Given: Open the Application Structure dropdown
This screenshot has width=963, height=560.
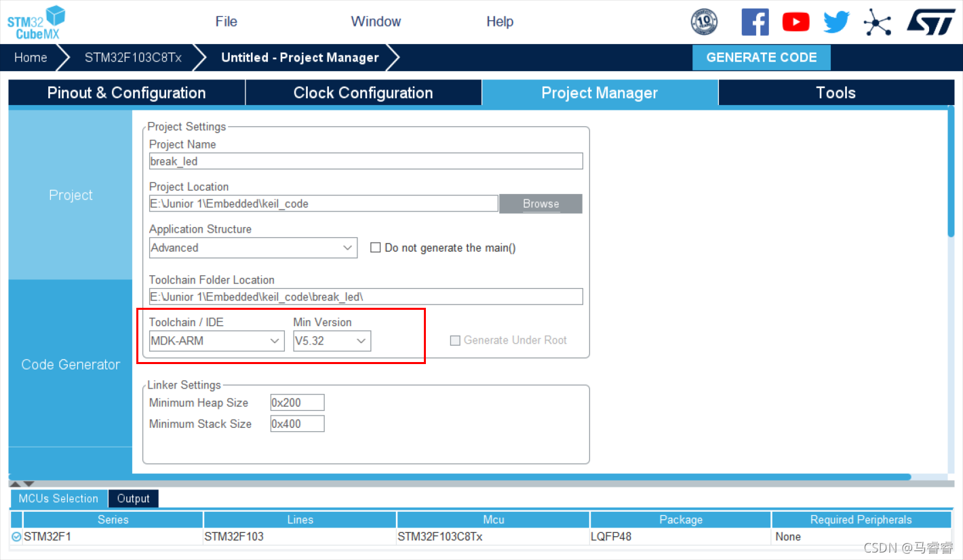Looking at the screenshot, I should click(x=253, y=247).
